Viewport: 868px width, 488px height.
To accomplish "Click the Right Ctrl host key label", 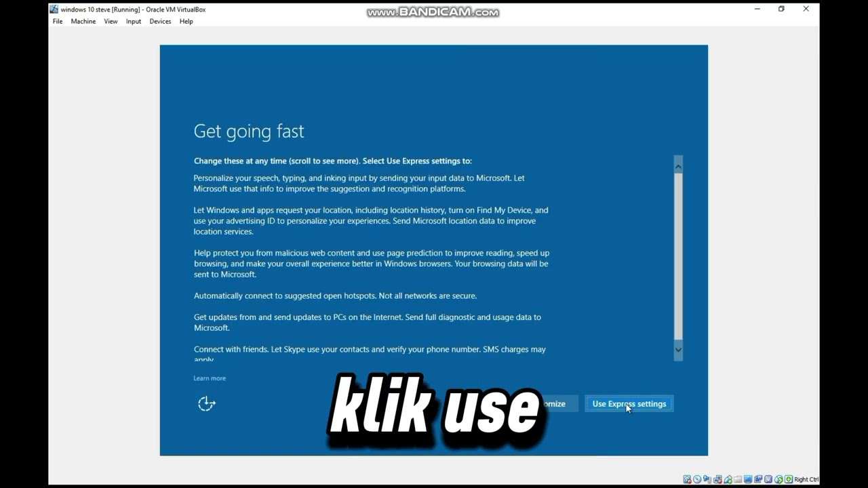I will tap(806, 479).
